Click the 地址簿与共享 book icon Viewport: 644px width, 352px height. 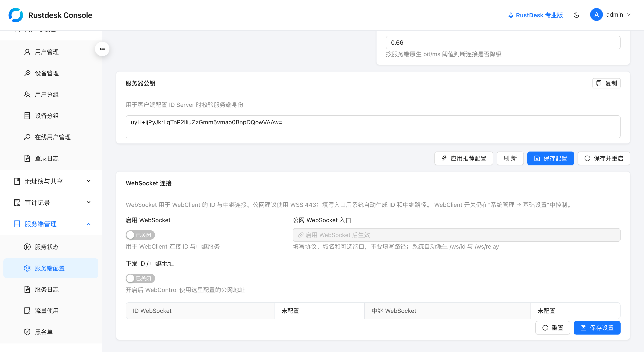pyautogui.click(x=17, y=181)
